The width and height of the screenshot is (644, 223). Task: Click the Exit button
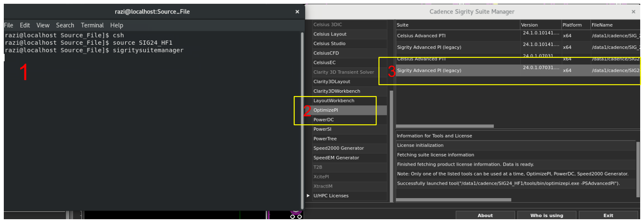click(x=608, y=215)
